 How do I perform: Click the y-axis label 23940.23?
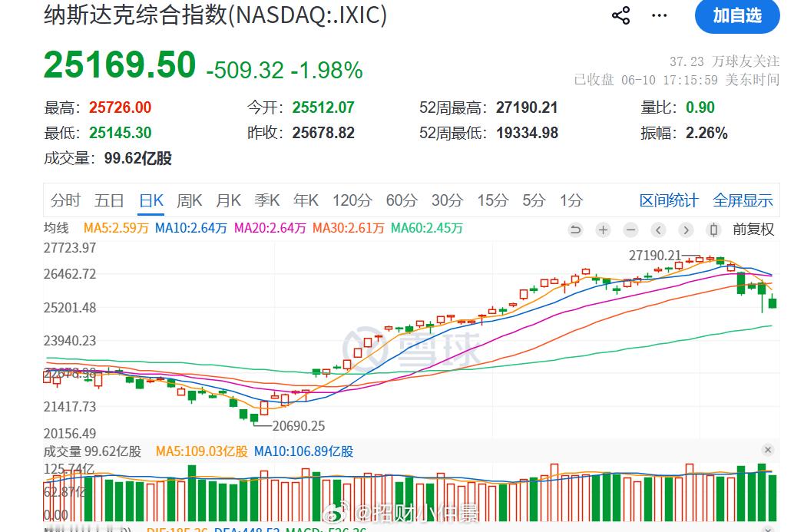[x=70, y=341]
